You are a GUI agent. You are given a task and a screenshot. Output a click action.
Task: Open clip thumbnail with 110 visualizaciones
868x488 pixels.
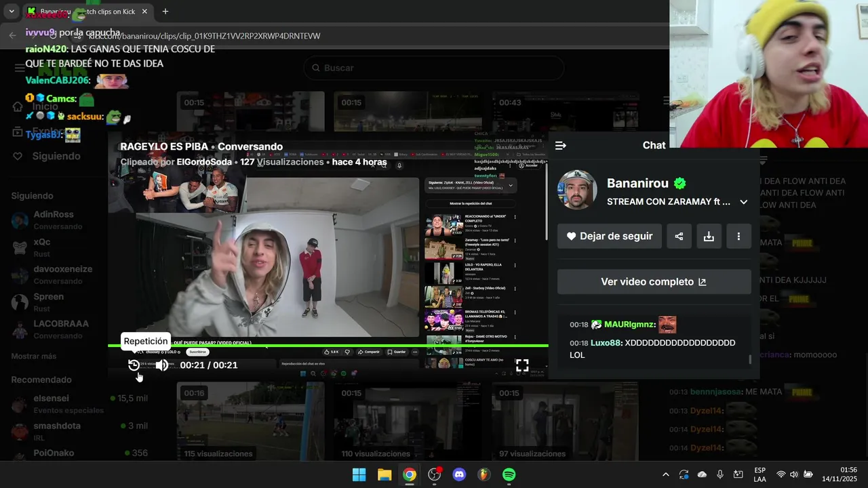click(x=408, y=422)
